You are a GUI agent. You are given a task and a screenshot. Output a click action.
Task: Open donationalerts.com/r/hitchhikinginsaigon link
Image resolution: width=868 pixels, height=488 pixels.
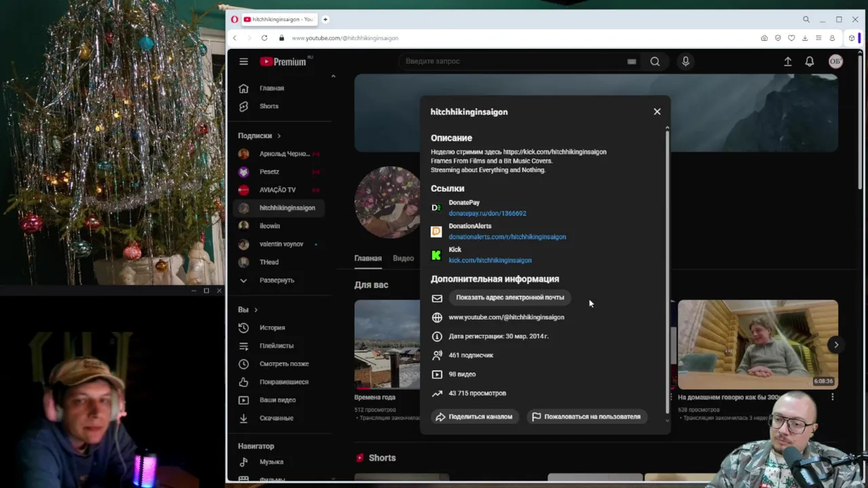[x=507, y=237]
